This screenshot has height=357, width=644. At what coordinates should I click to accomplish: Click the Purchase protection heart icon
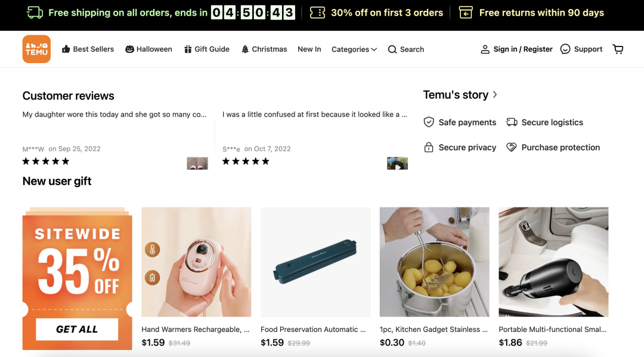click(x=512, y=147)
